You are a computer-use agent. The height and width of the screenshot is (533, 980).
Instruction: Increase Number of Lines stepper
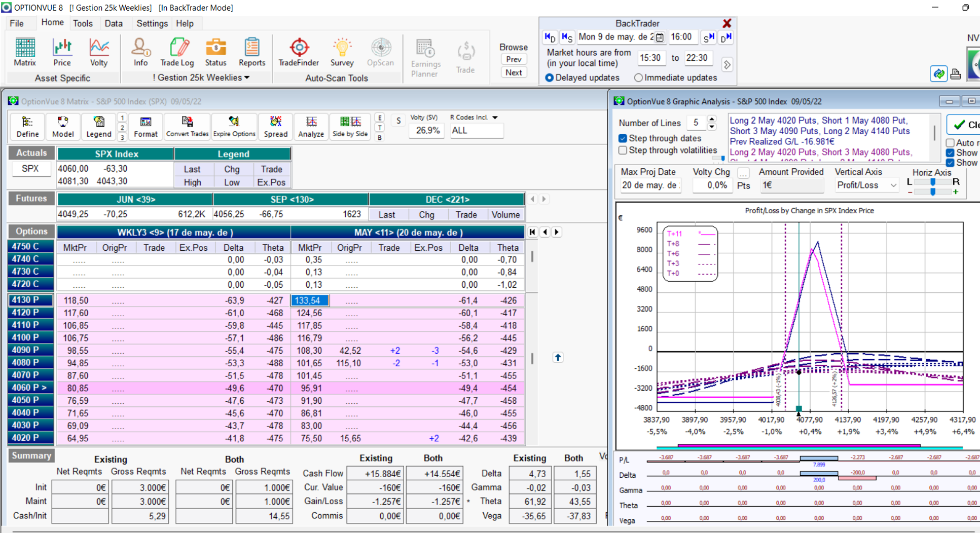click(x=712, y=119)
